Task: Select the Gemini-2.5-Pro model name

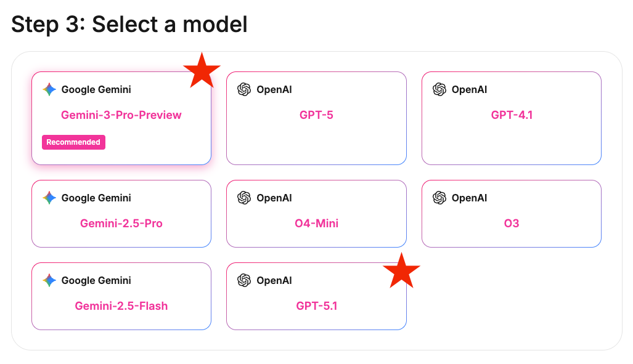Action: 121,224
